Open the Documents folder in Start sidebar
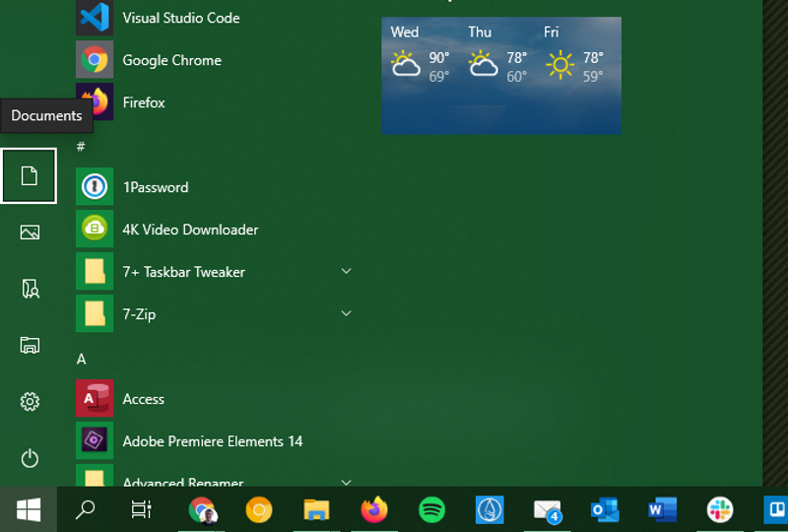 pos(29,176)
